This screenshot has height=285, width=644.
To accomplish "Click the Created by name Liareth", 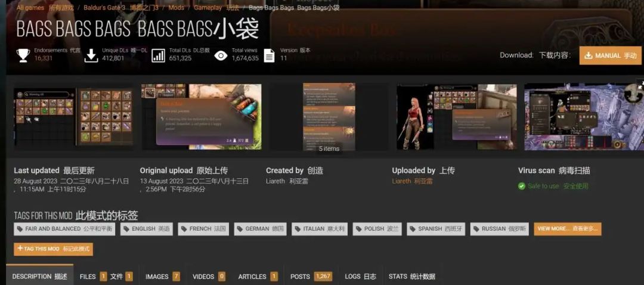I will click(x=275, y=181).
